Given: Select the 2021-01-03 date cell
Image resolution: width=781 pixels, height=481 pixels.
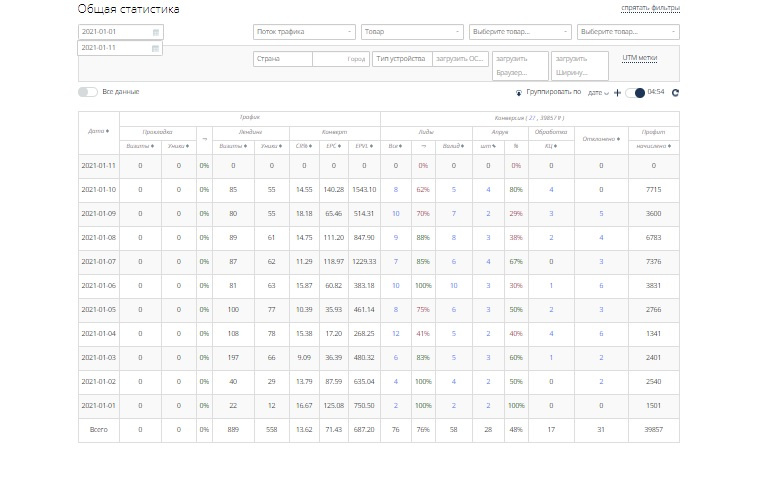Looking at the screenshot, I should (x=99, y=358).
